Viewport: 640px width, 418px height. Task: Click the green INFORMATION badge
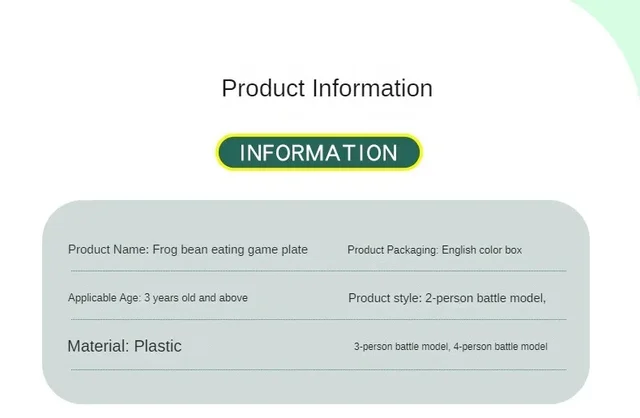coord(319,153)
